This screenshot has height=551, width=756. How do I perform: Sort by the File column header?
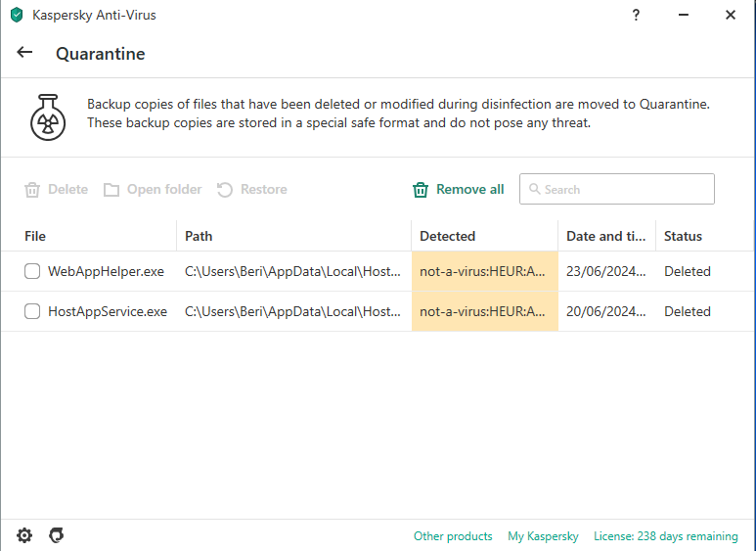pyautogui.click(x=35, y=236)
